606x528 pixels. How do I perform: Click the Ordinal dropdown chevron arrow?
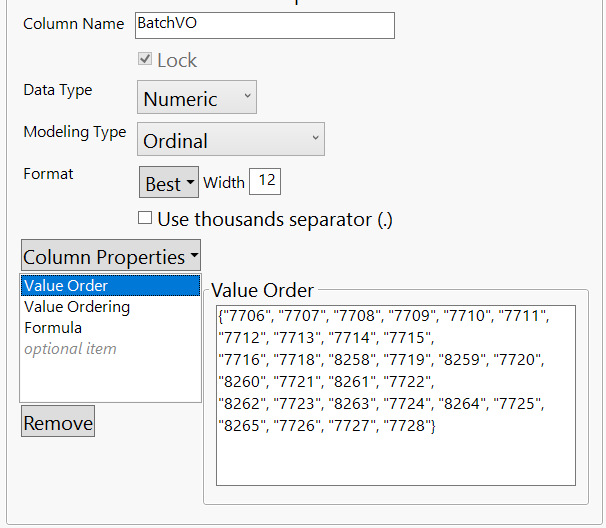[x=314, y=139]
